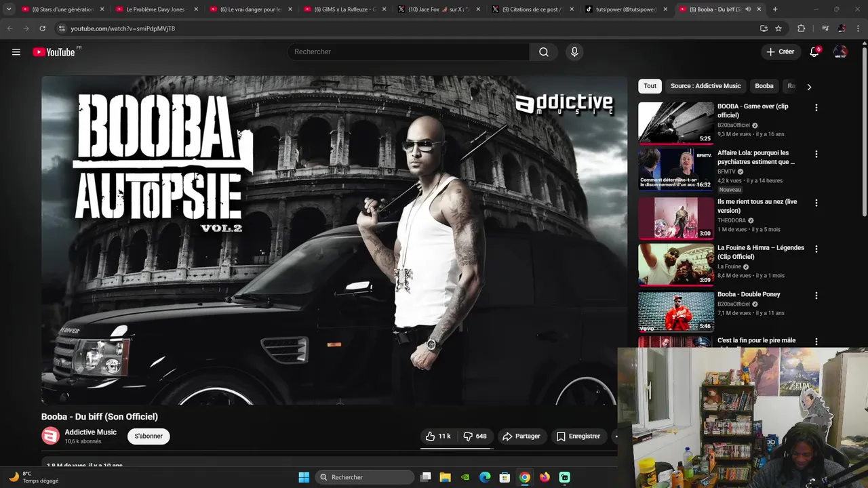Launch Microsoft Edge from taskbar
868x488 pixels.
click(x=485, y=477)
